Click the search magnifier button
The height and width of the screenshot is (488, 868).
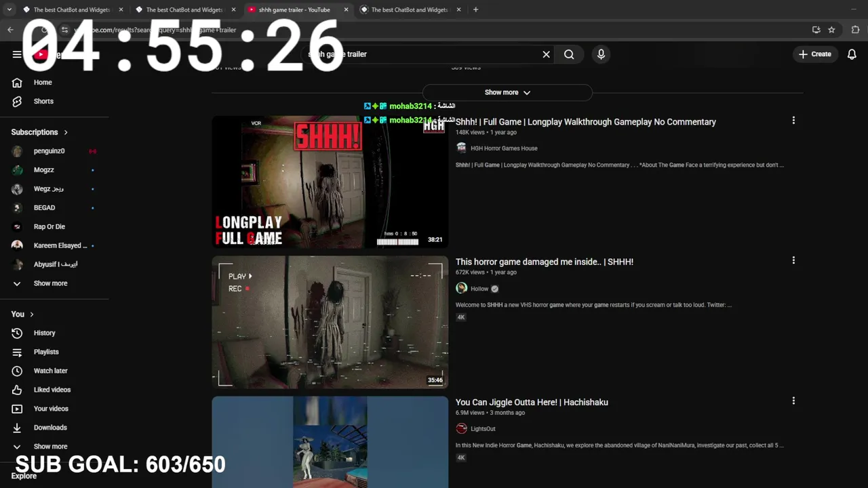(569, 54)
